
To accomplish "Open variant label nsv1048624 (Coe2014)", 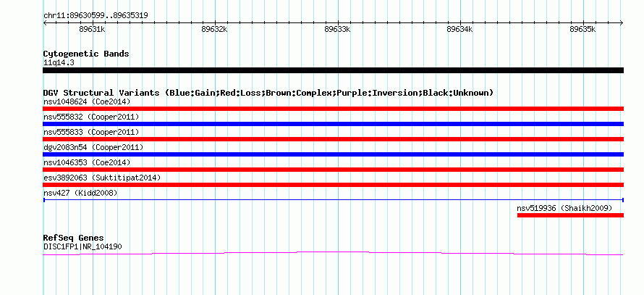I will tap(87, 101).
